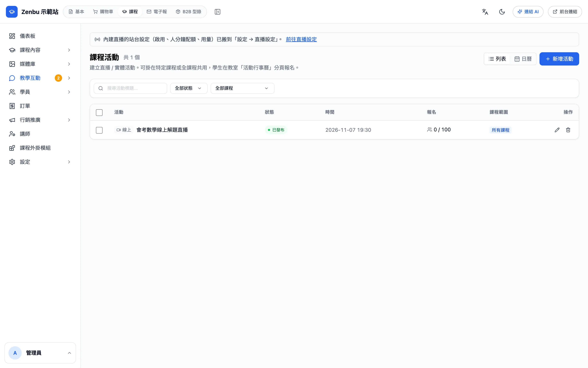This screenshot has height=368, width=588.
Task: Click the 新增活動 button
Action: pos(559,59)
